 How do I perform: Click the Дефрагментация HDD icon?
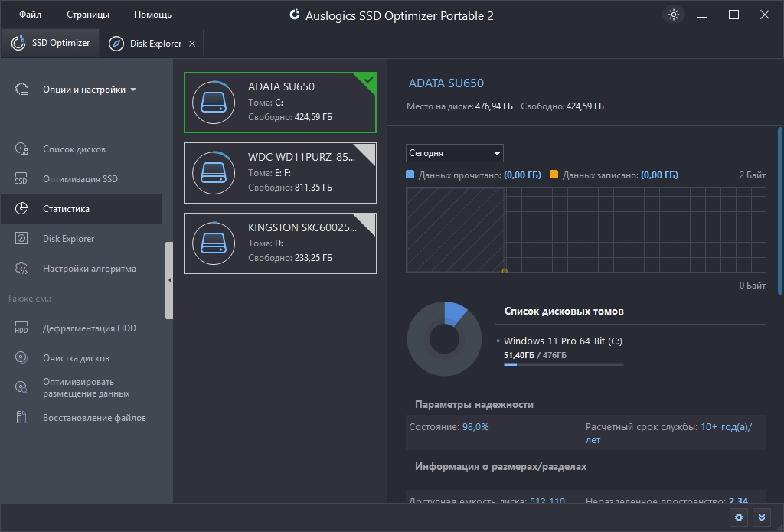pyautogui.click(x=21, y=328)
